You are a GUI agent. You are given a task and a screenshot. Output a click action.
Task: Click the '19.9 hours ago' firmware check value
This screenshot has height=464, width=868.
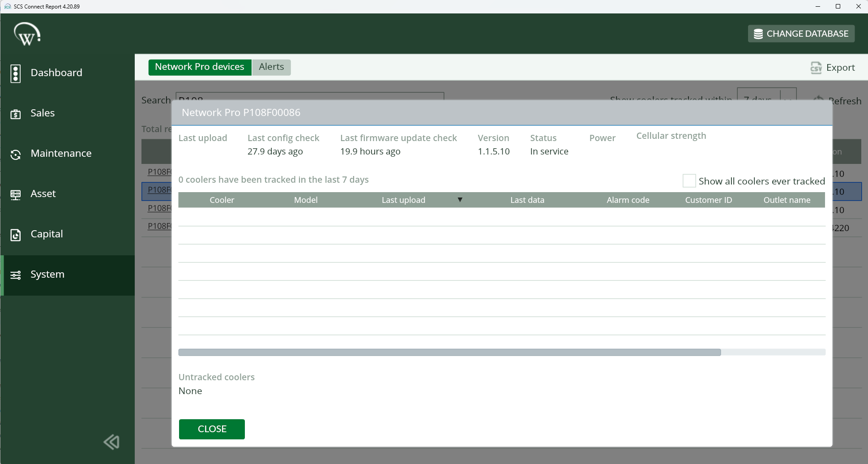tap(370, 151)
